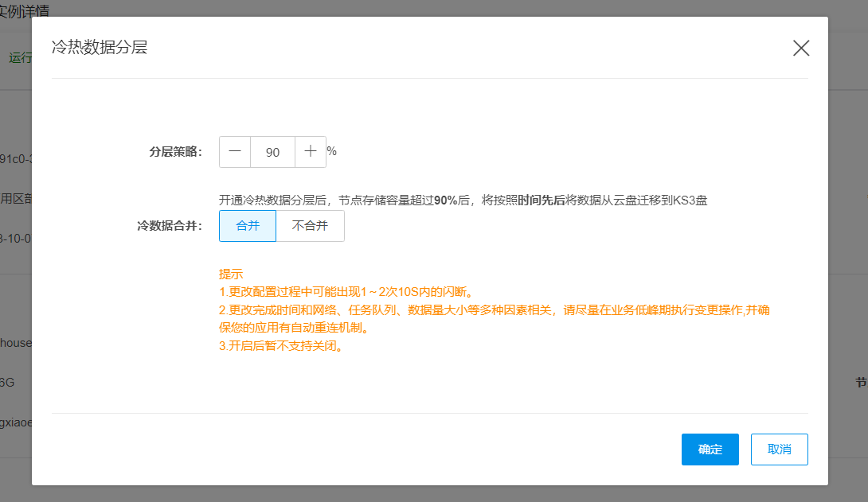Click the percent sign beside the stepper
The image size is (868, 502).
331,151
